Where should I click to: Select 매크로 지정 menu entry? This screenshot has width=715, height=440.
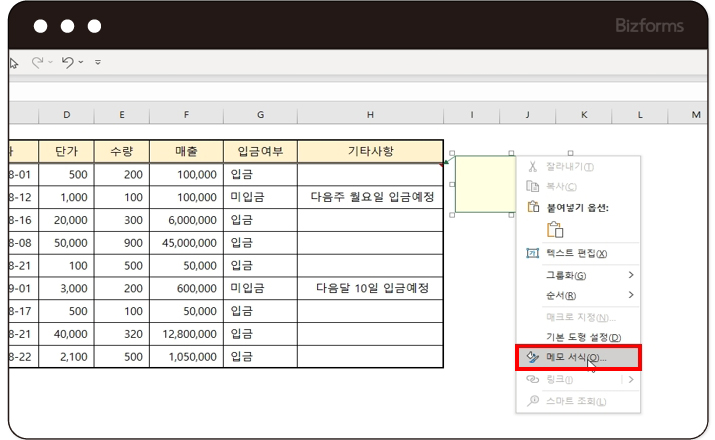coord(580,317)
